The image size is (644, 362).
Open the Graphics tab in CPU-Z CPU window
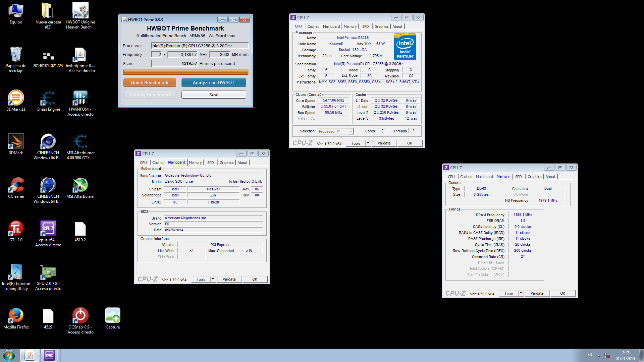coord(381,26)
